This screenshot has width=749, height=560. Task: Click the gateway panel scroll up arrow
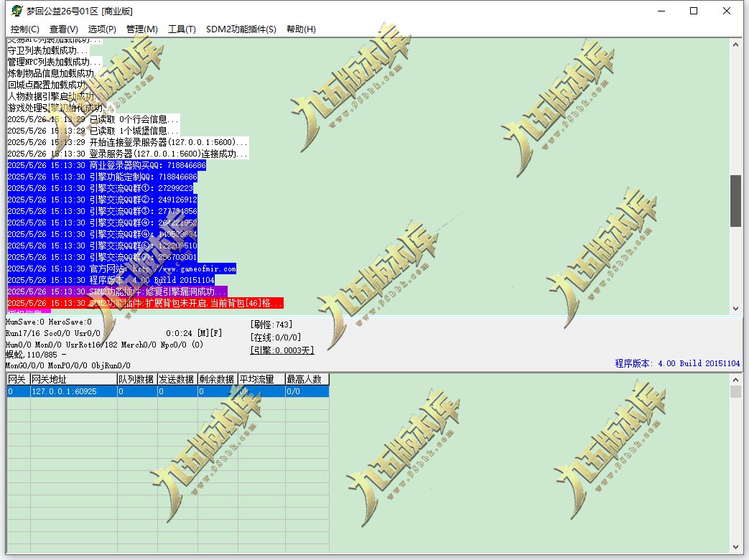(x=735, y=380)
